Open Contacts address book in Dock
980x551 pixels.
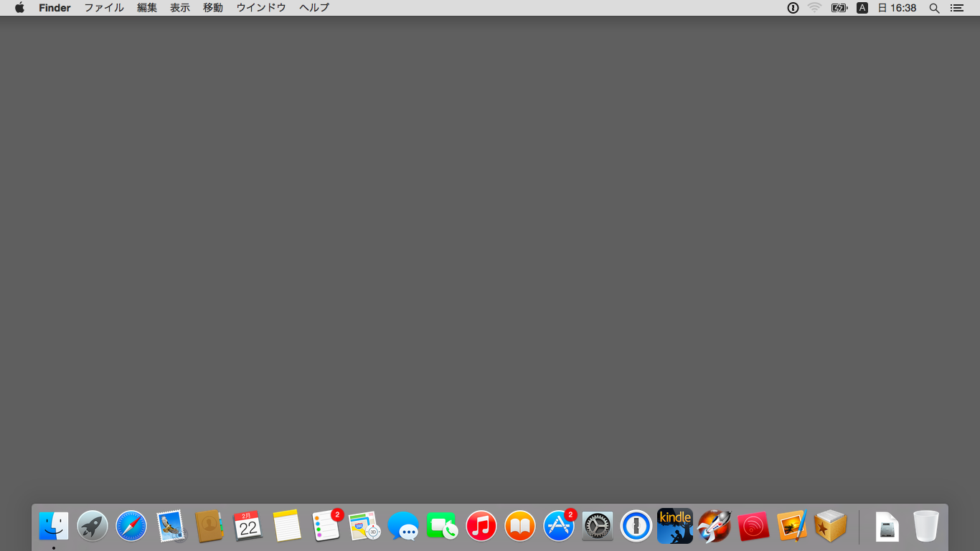pyautogui.click(x=209, y=526)
